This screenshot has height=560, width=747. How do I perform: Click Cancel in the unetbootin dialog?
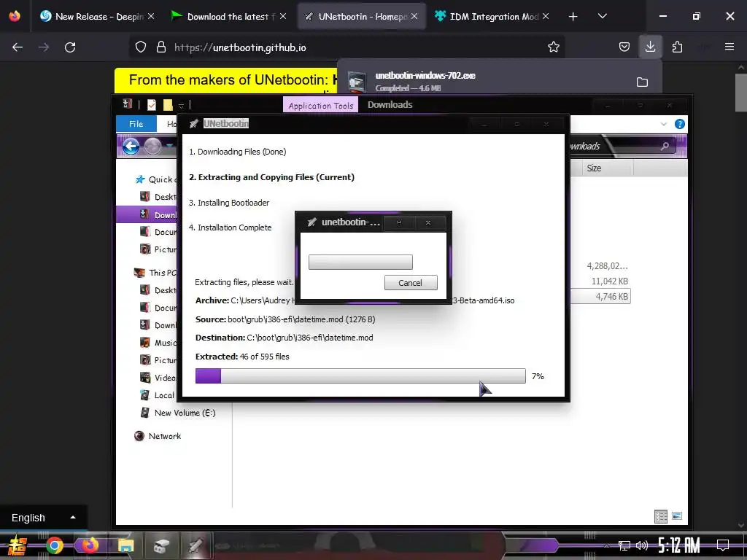410,282
